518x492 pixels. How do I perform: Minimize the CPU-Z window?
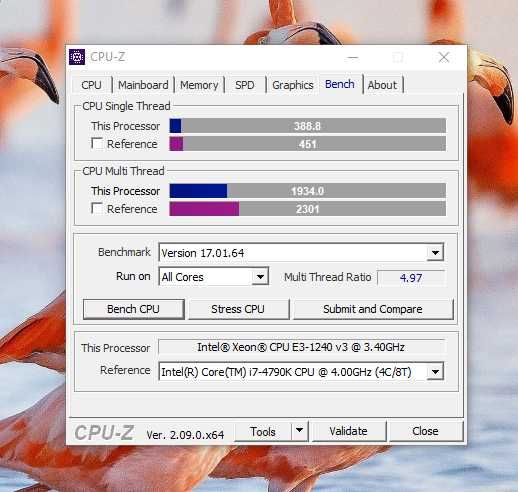pos(352,57)
